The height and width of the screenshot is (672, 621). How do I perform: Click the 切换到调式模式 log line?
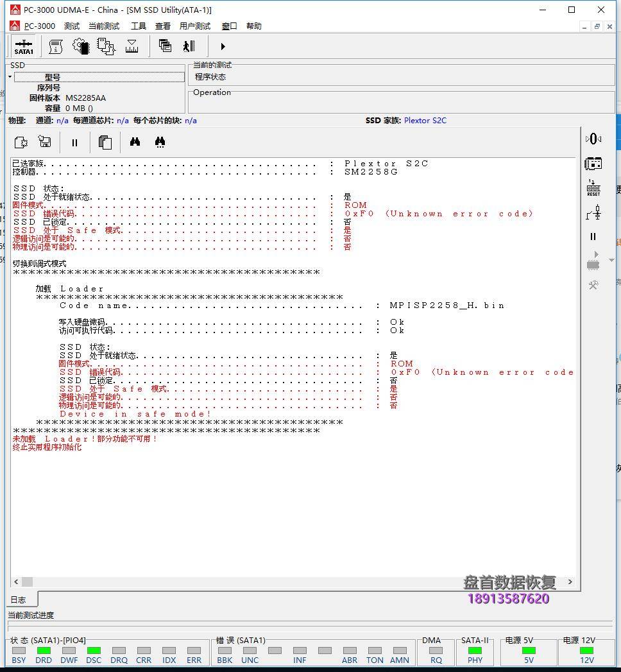[x=39, y=264]
